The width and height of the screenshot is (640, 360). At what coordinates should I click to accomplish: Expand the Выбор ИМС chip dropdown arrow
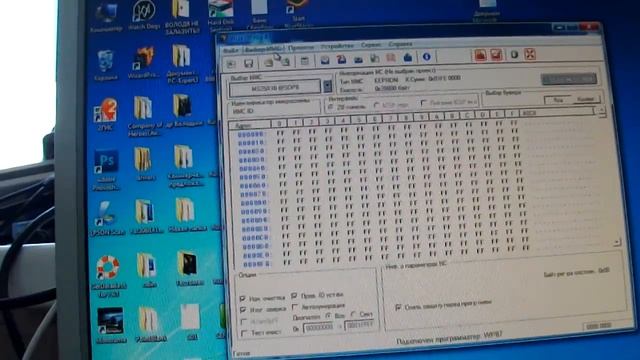(x=327, y=86)
